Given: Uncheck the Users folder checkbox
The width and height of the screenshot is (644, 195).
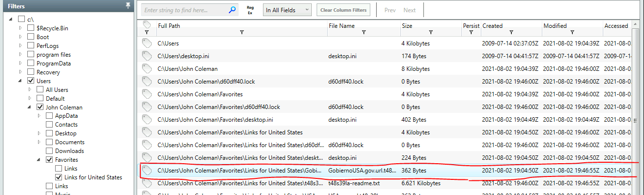Looking at the screenshot, I should coord(31,81).
